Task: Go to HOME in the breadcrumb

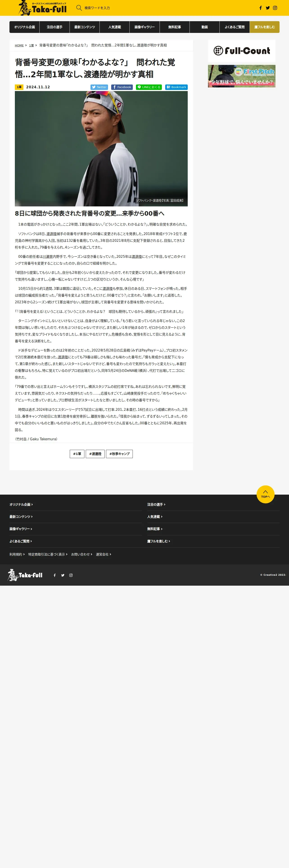Action: tap(19, 46)
